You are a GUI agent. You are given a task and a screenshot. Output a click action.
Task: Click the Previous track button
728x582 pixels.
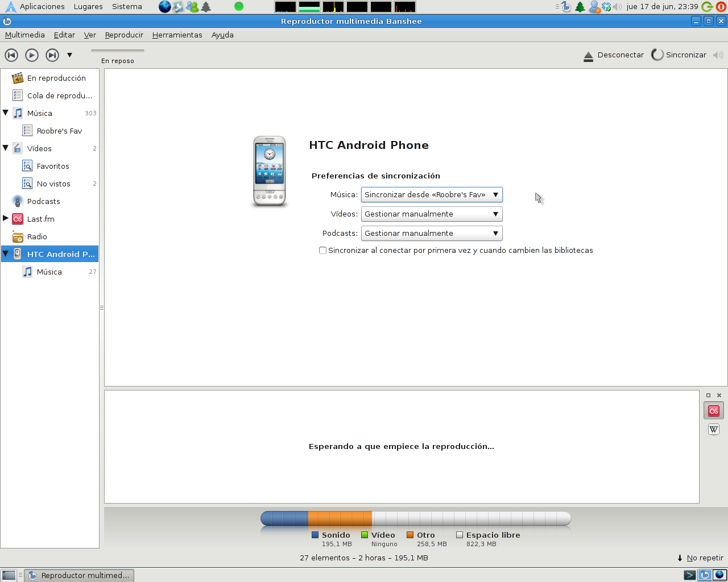click(11, 55)
